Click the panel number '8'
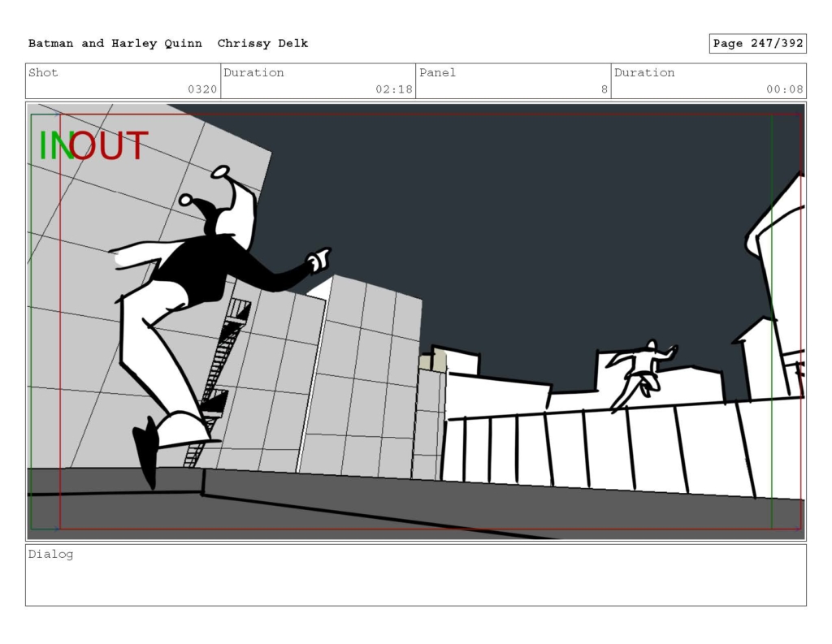This screenshot has height=644, width=832. tap(604, 89)
